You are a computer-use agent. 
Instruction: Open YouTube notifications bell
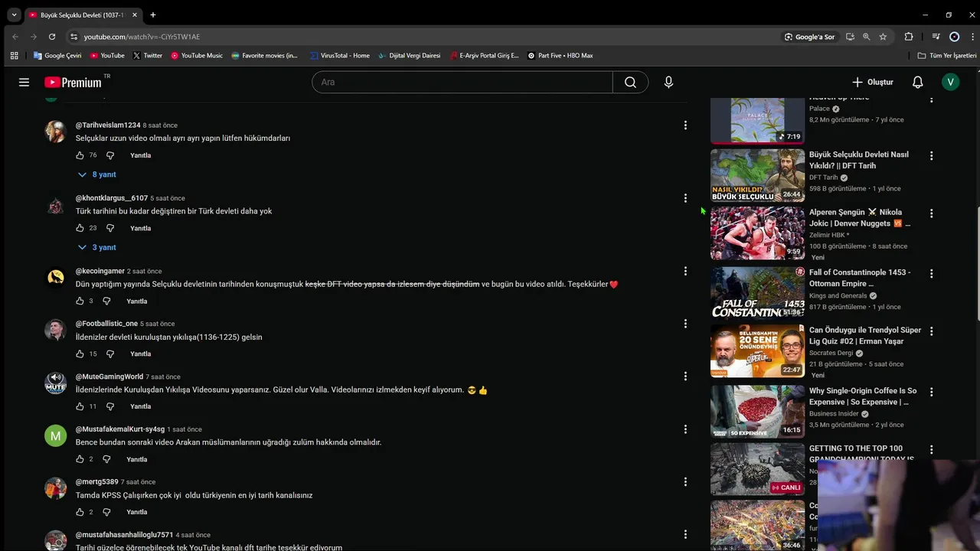click(917, 82)
